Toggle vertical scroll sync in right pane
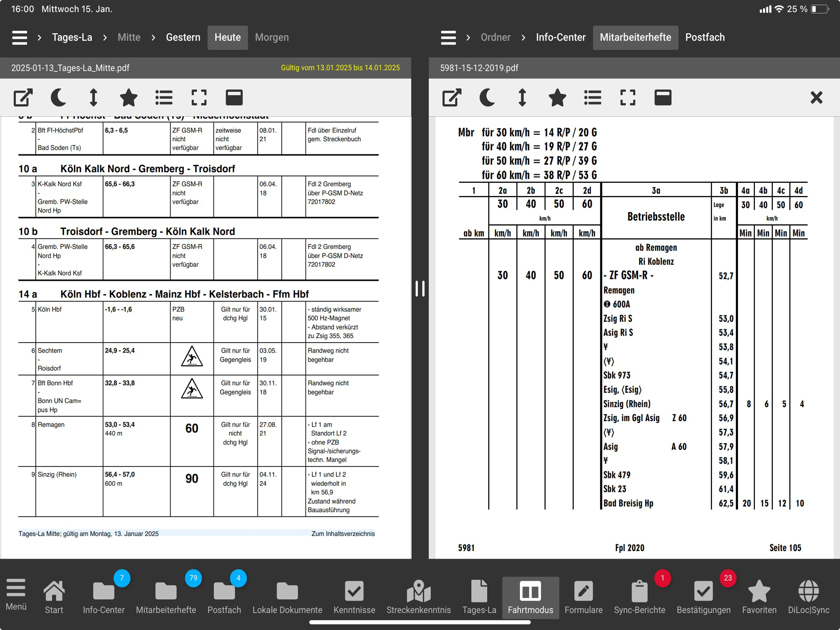Viewport: 840px width, 630px height. 522,97
